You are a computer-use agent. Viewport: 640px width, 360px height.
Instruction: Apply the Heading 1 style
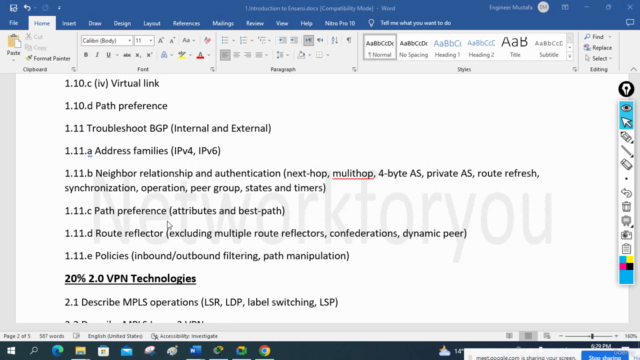pyautogui.click(x=447, y=47)
